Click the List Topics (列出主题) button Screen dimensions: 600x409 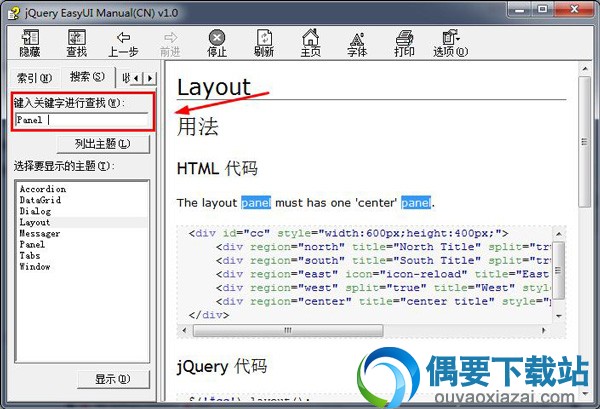click(x=103, y=144)
